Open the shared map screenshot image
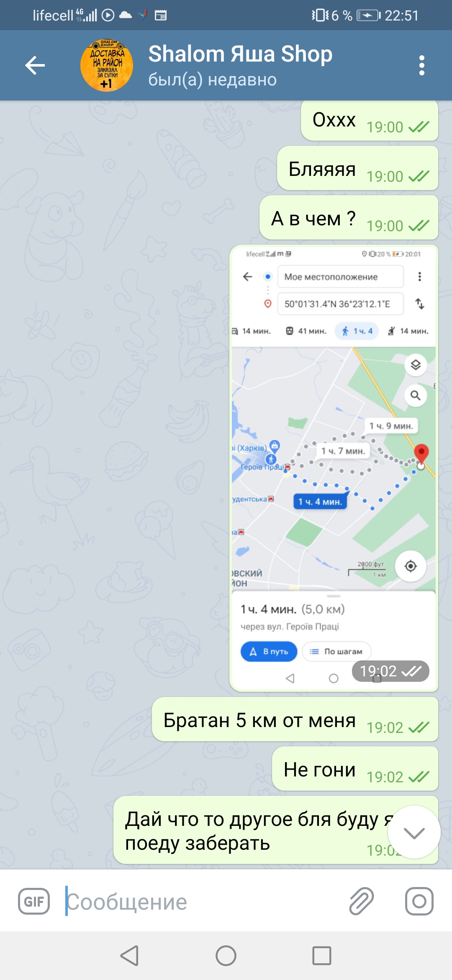 [334, 468]
